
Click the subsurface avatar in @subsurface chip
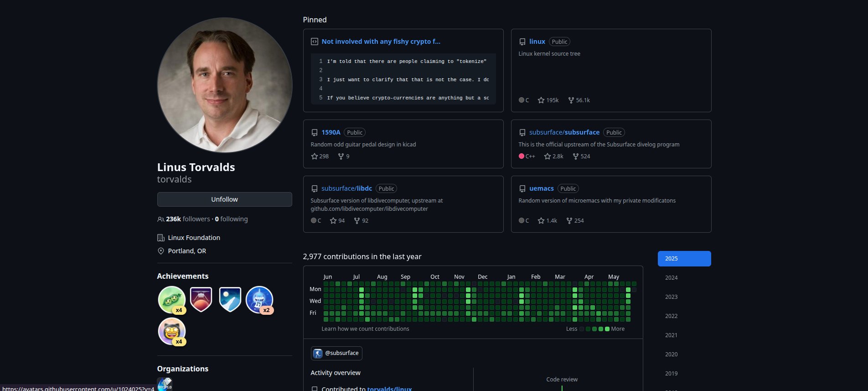318,353
